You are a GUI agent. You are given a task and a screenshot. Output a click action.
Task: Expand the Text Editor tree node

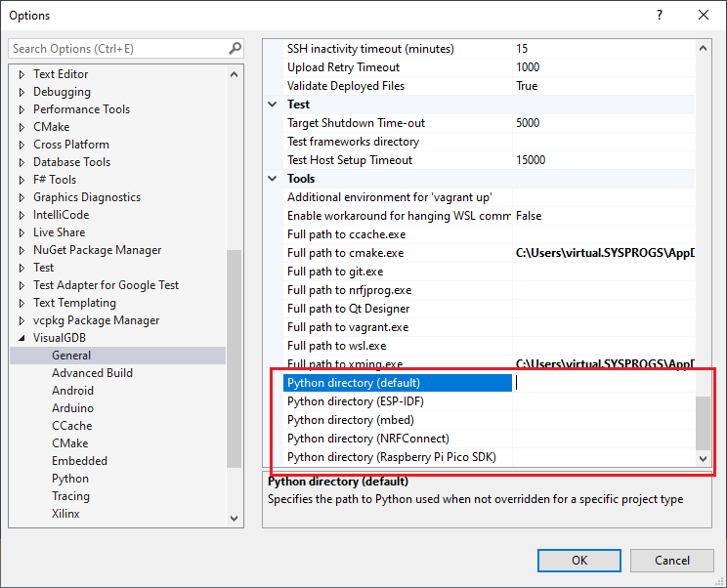point(23,74)
